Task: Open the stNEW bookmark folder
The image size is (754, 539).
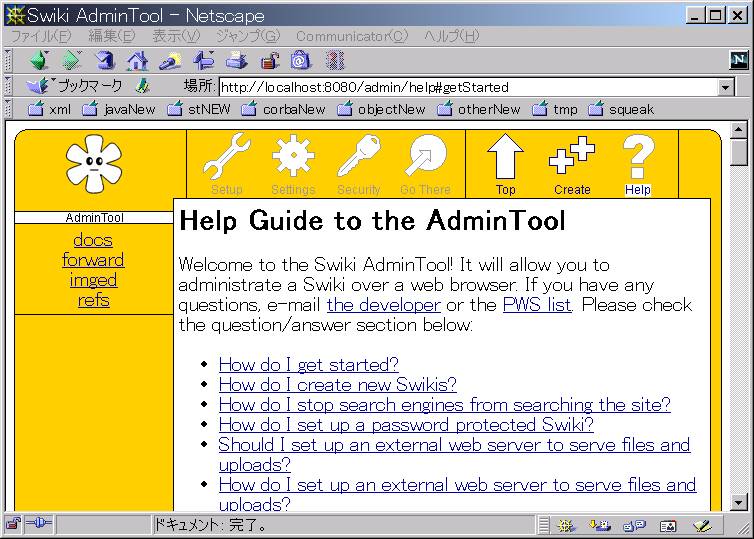Action: 199,109
